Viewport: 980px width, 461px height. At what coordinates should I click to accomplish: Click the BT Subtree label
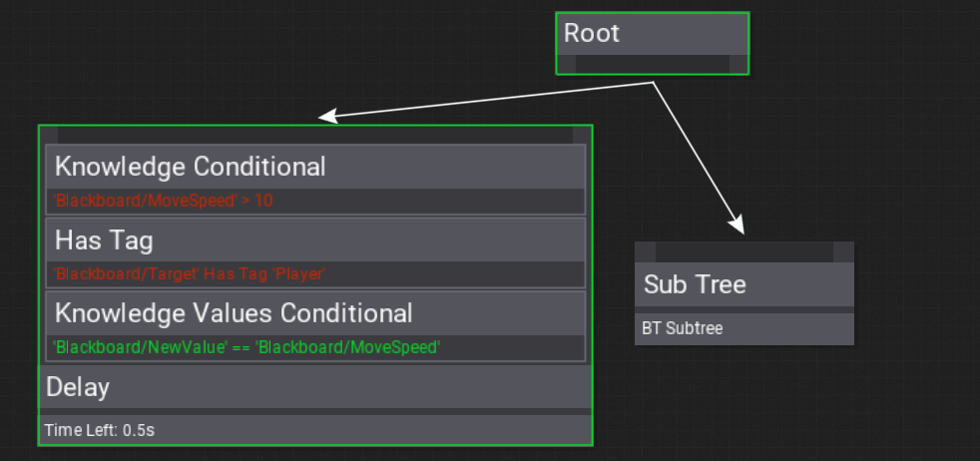click(x=683, y=328)
